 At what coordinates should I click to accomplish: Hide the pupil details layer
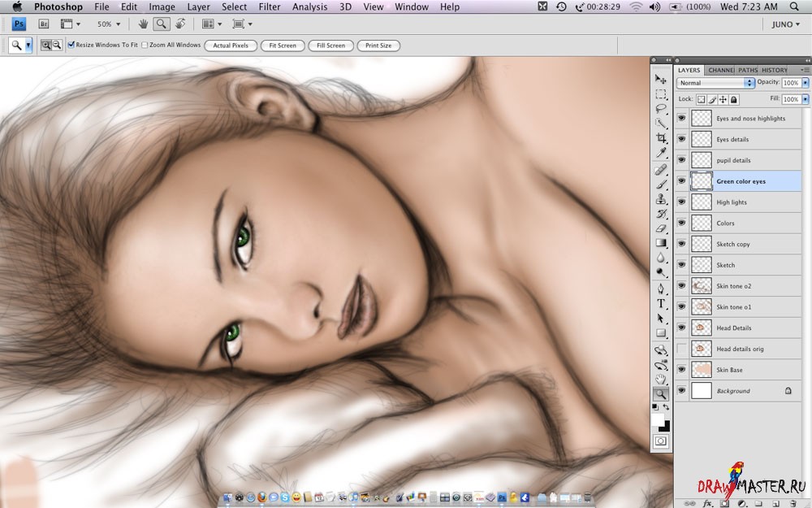(x=681, y=160)
